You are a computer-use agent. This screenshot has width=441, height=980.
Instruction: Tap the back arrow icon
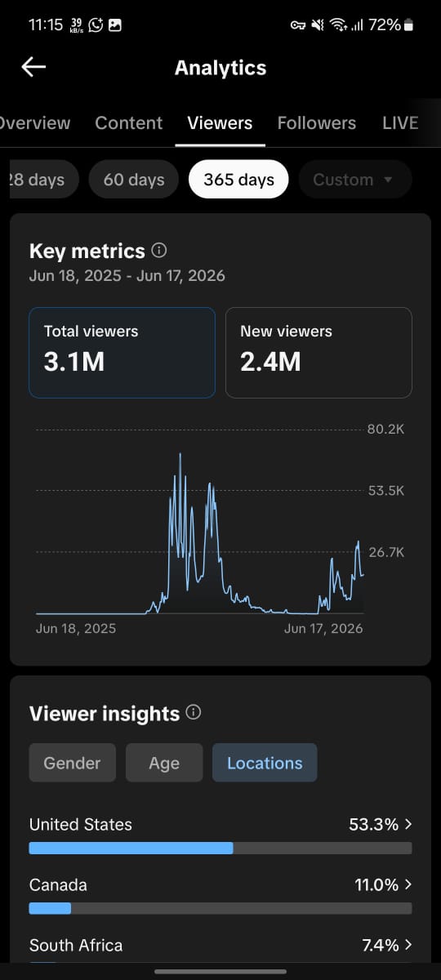(x=33, y=67)
